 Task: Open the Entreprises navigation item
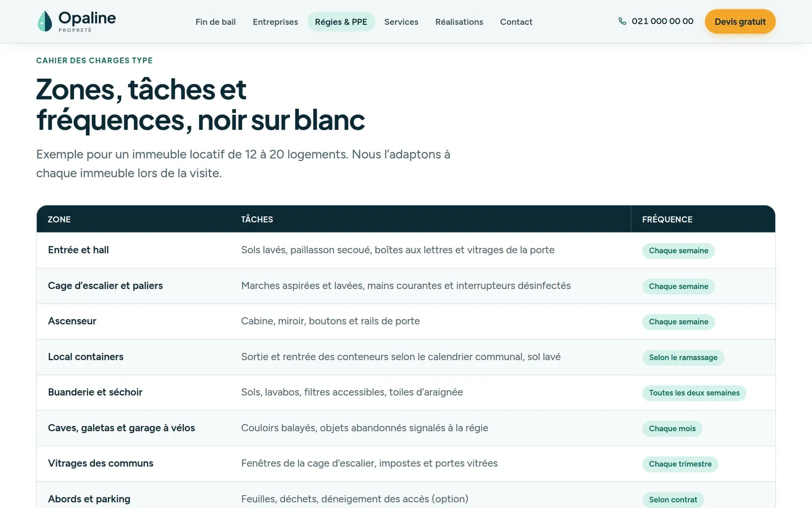pos(275,22)
